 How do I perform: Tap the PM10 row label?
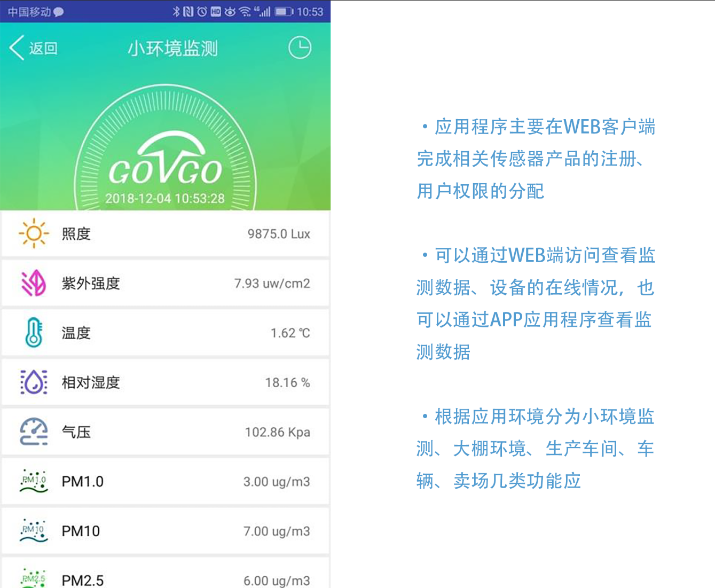click(81, 531)
